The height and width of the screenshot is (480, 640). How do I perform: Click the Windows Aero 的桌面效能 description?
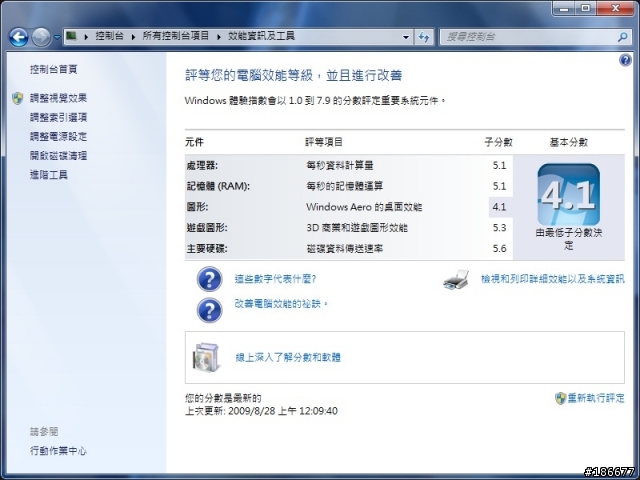(364, 207)
